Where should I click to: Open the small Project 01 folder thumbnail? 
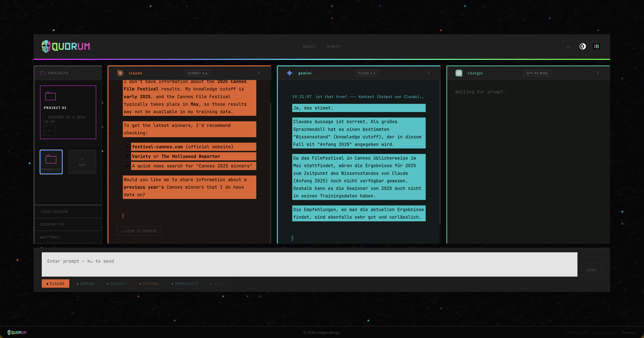point(51,162)
